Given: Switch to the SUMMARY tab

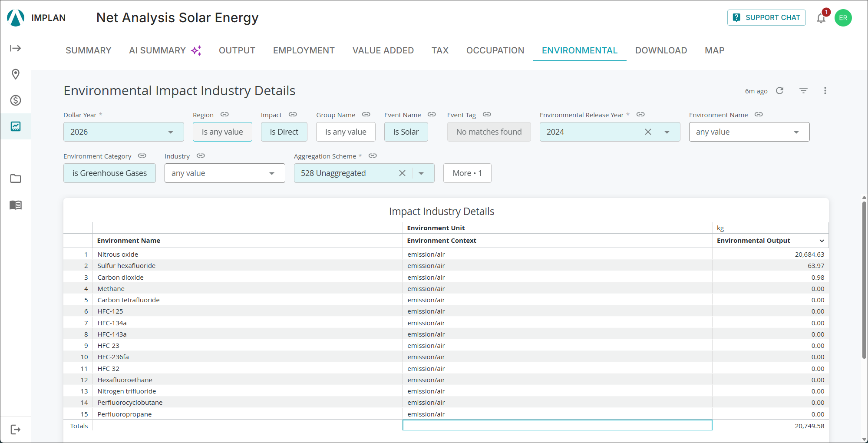Looking at the screenshot, I should (89, 50).
